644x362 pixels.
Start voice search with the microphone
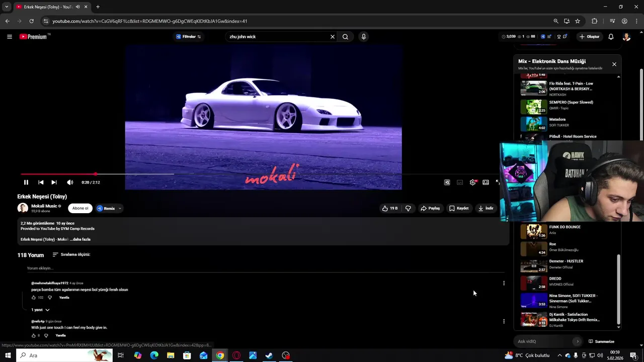coord(363,37)
